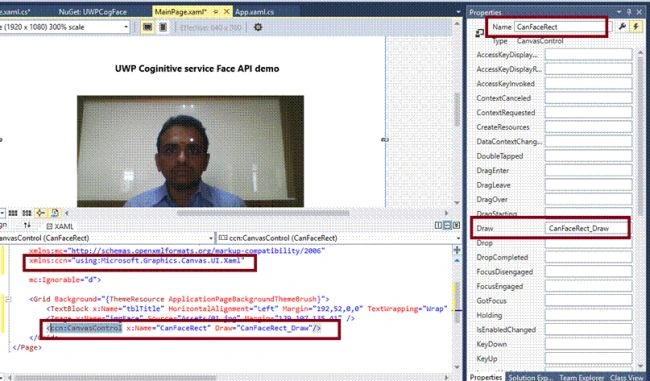Image resolution: width=650 pixels, height=381 pixels.
Task: Open designer device preview settings gear
Action: click(x=258, y=27)
